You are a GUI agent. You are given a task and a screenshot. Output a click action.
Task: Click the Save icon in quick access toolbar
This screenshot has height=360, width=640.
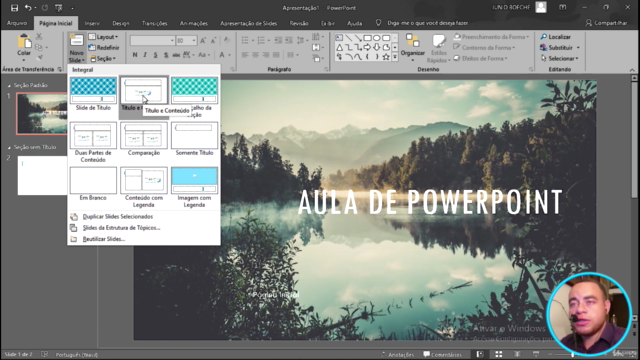[14, 8]
